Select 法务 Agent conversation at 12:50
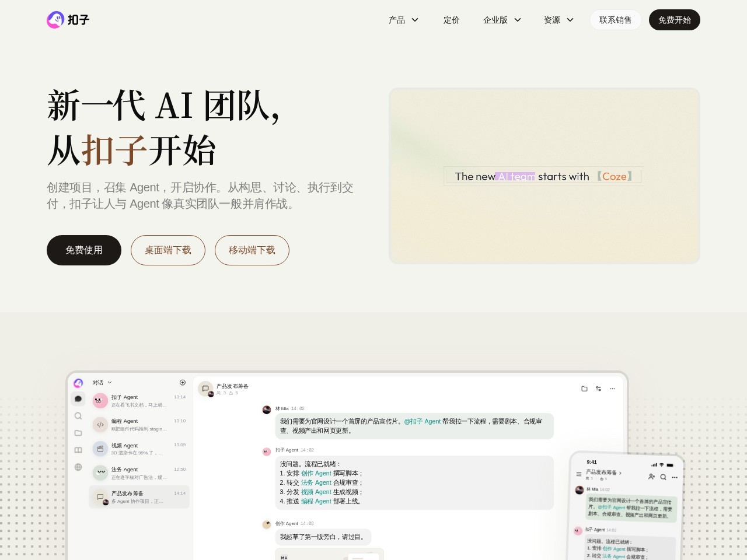The width and height of the screenshot is (747, 560). (139, 473)
